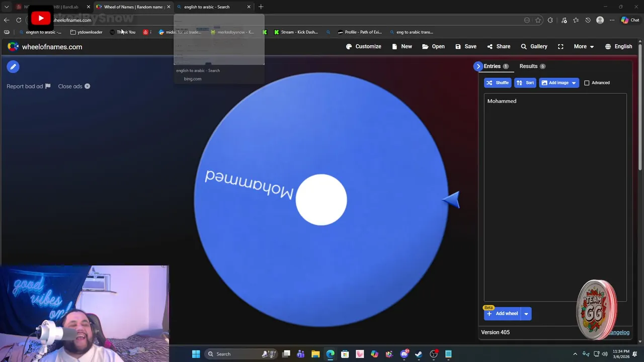This screenshot has width=644, height=362.
Task: Open Stream - Kick Dash bookmark
Action: pyautogui.click(x=296, y=32)
